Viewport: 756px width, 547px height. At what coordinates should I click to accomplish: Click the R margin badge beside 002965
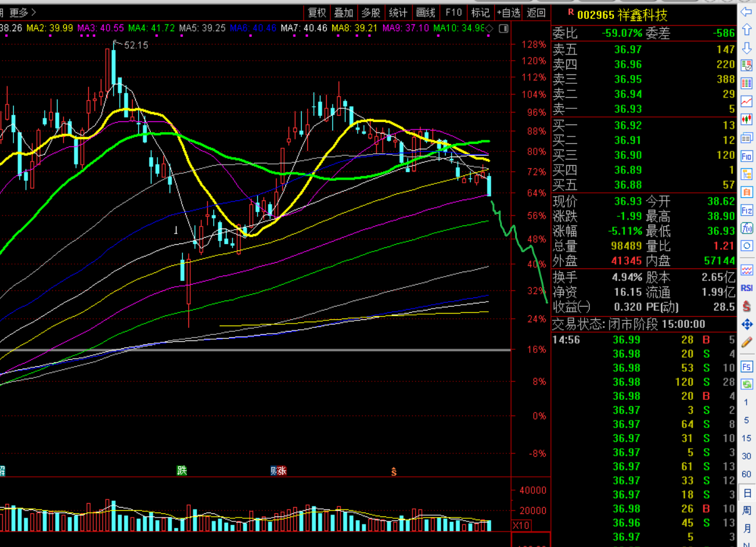[x=570, y=13]
